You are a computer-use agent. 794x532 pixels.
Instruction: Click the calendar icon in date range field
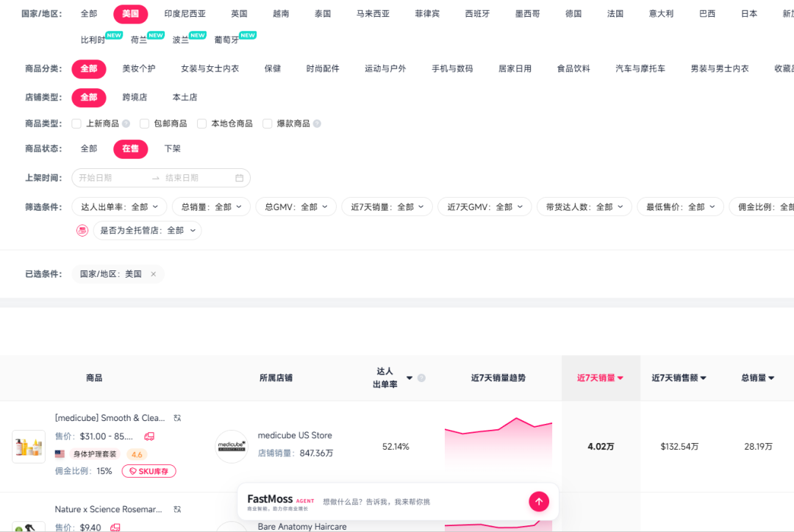click(239, 178)
